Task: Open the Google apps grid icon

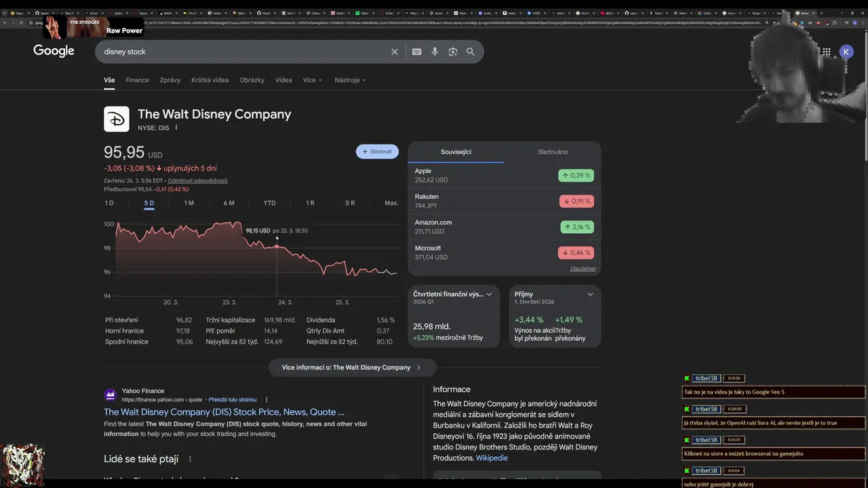Action: [x=826, y=52]
